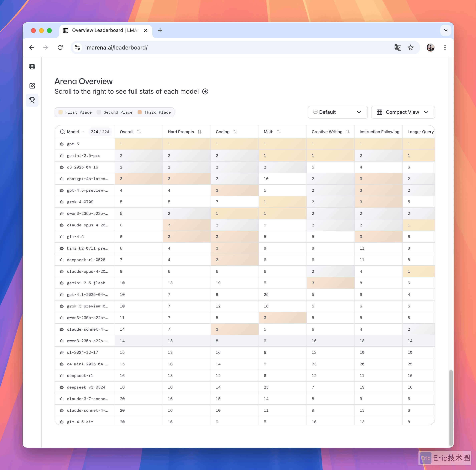Click the robot icon beside gemini-2.5-pro
The image size is (476, 470).
pos(62,156)
